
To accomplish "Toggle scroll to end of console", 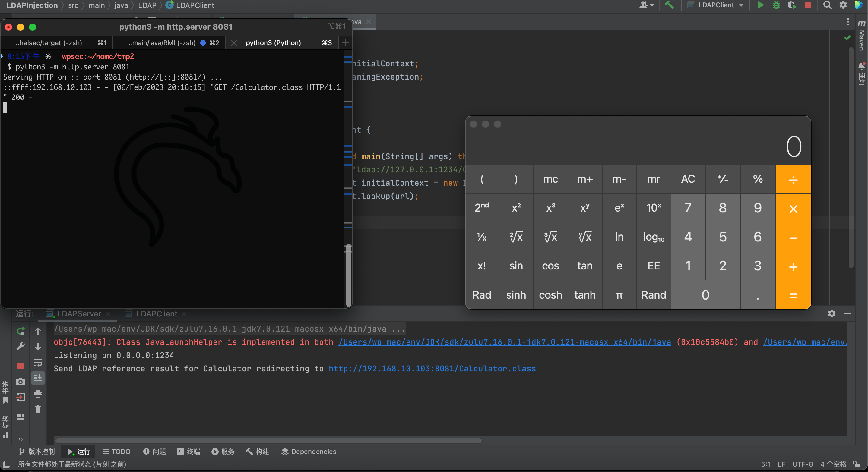I will [38, 378].
